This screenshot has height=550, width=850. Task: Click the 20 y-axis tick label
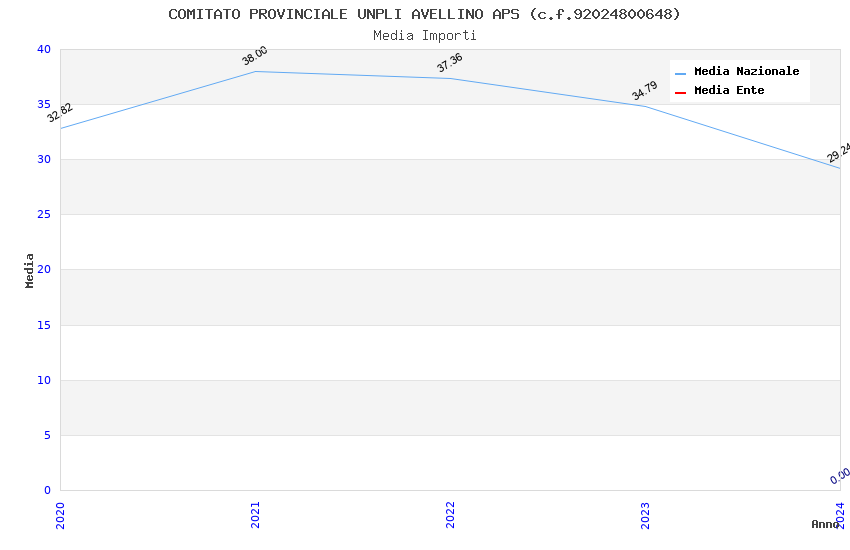click(x=44, y=269)
